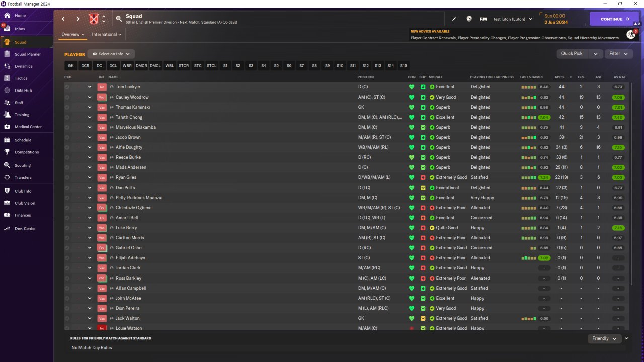Open the Finances sidebar icon
This screenshot has height=362, width=644.
click(x=7, y=215)
